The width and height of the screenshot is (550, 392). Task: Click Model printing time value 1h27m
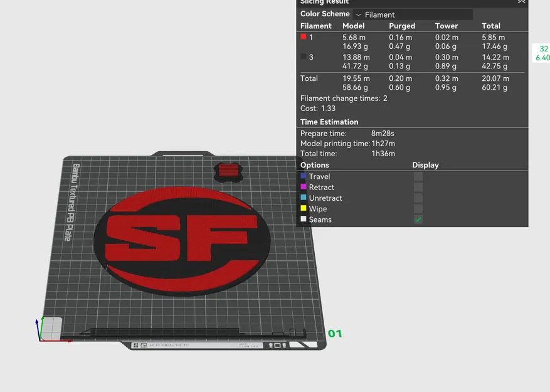383,144
